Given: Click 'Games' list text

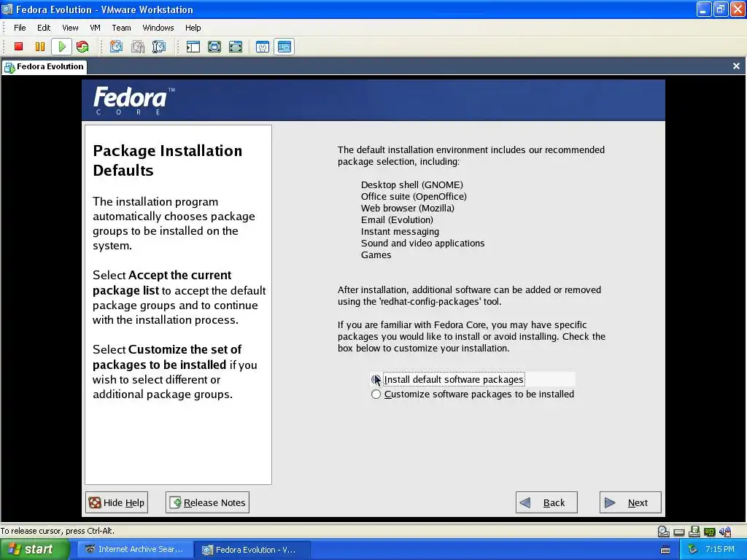Looking at the screenshot, I should 376,254.
